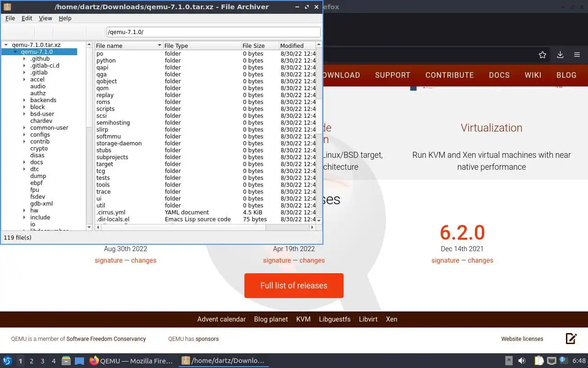Open Firefox hamburger application menu

[x=577, y=55]
